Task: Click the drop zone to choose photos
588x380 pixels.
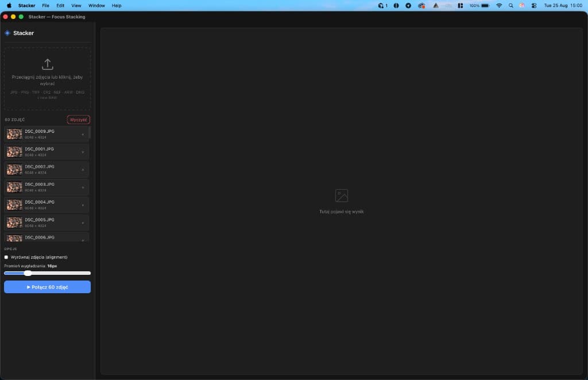Action: pos(47,79)
